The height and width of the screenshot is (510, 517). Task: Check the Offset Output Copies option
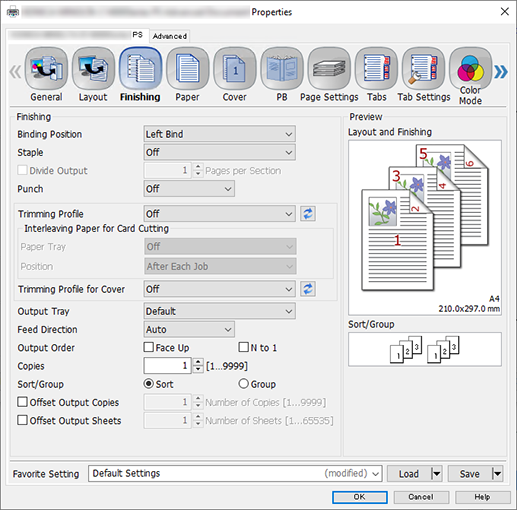(x=22, y=402)
